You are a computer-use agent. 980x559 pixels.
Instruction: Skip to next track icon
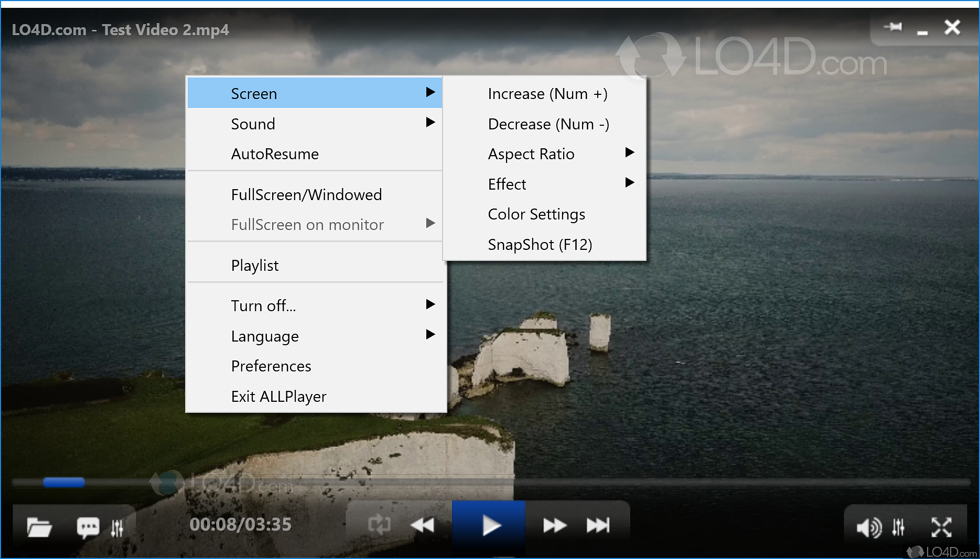pos(598,524)
